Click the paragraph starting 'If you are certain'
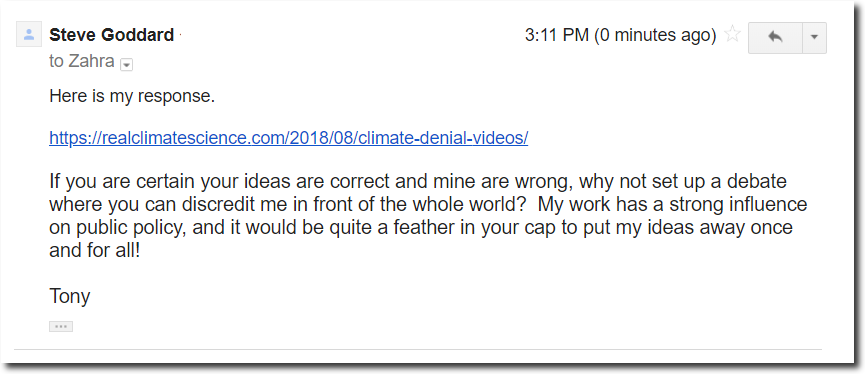Image resolution: width=865 pixels, height=374 pixels. click(428, 216)
